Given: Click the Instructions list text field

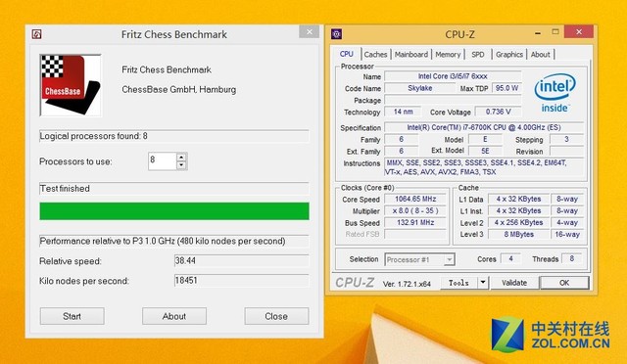Looking at the screenshot, I should tap(483, 167).
